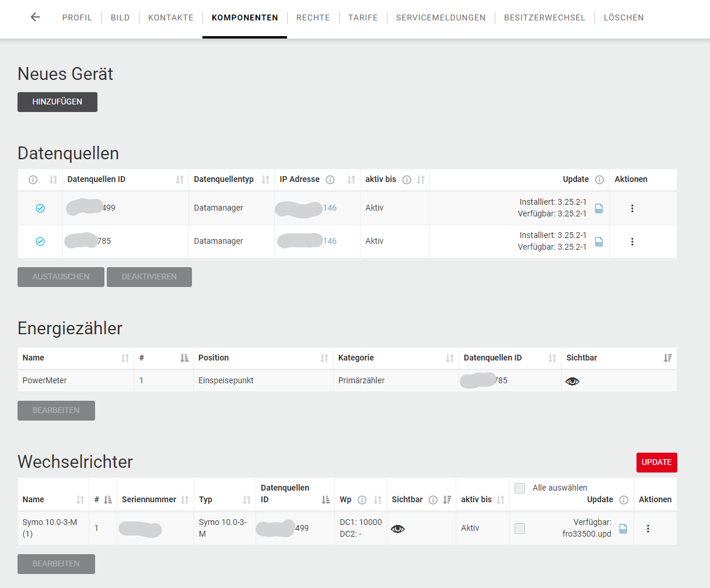This screenshot has width=710, height=588.
Task: Sort Wechselrichter by number column
Action: (108, 500)
